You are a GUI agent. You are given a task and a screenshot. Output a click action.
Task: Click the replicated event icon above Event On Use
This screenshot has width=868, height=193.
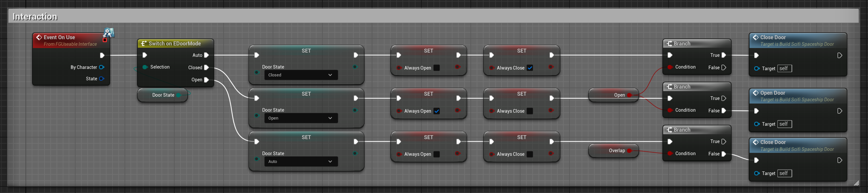[x=109, y=33]
